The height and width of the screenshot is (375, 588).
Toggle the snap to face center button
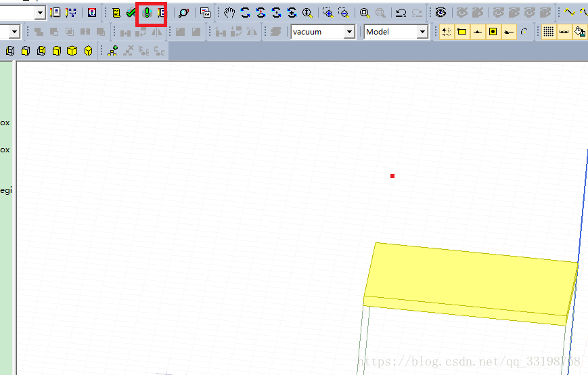pos(493,32)
